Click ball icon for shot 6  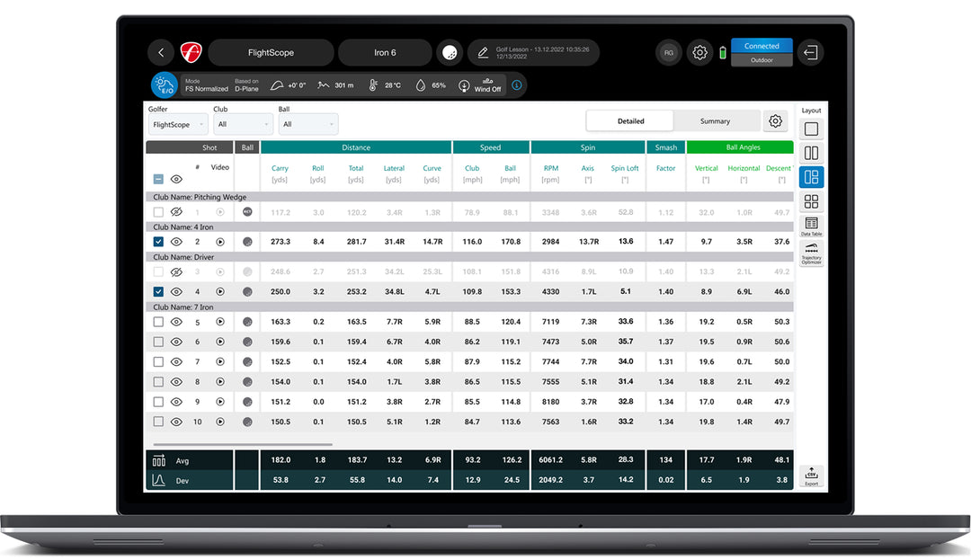pyautogui.click(x=248, y=342)
